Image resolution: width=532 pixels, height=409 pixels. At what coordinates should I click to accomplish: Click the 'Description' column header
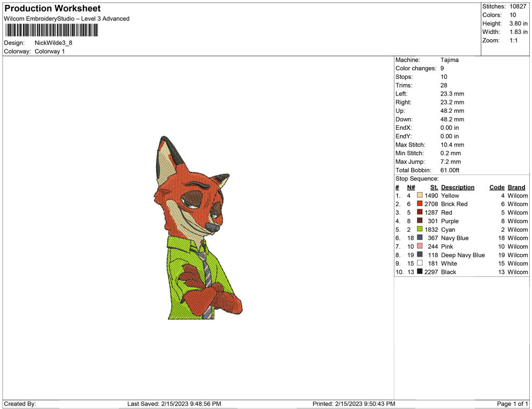pos(458,187)
